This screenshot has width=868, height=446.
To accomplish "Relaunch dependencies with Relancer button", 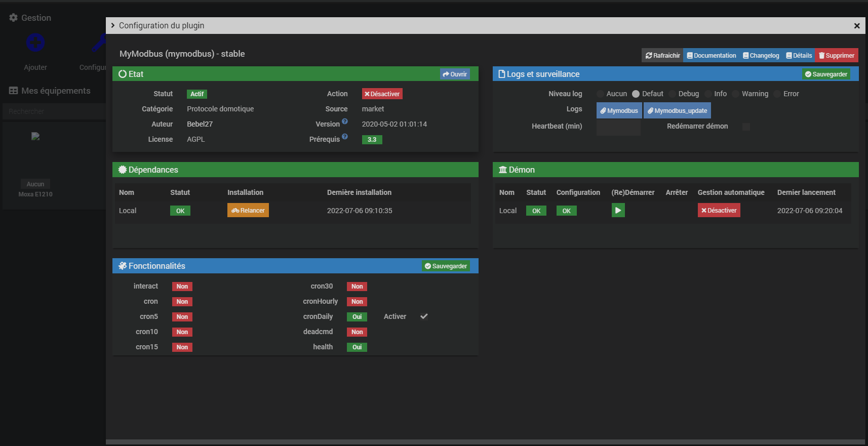I will [248, 211].
